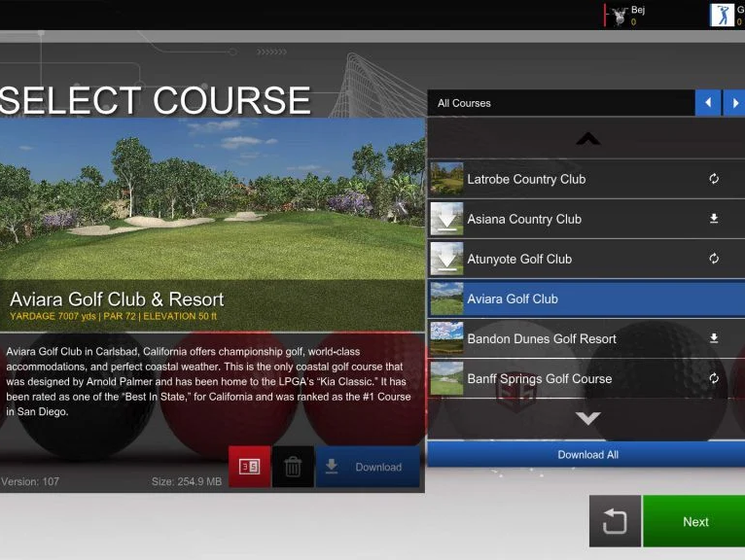
Task: Click the download icon for Asiana Country Club
Action: [714, 219]
